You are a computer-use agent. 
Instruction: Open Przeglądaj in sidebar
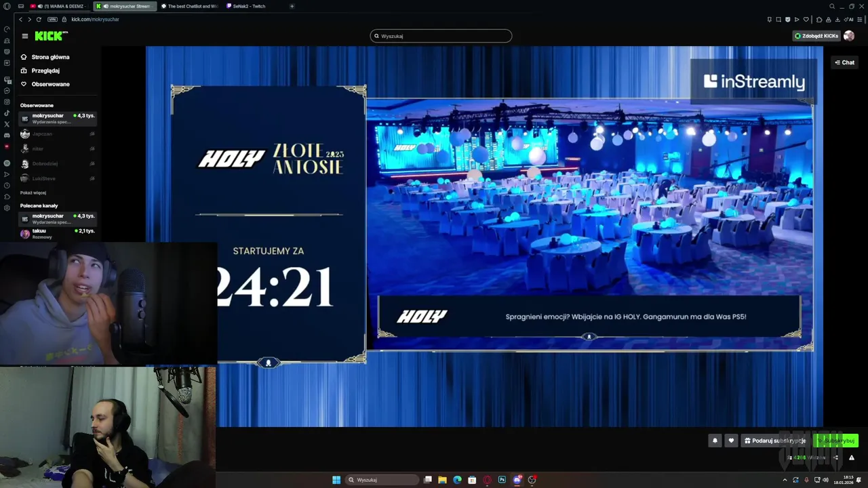pos(40,70)
